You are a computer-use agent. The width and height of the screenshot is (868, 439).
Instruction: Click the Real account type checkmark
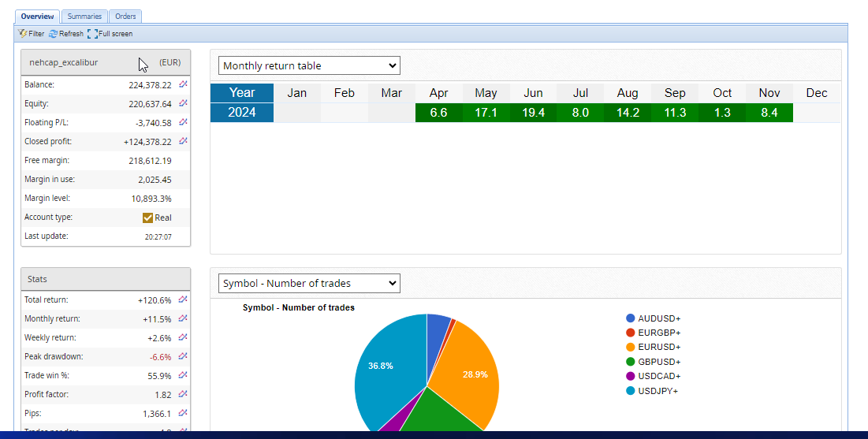[x=147, y=218]
